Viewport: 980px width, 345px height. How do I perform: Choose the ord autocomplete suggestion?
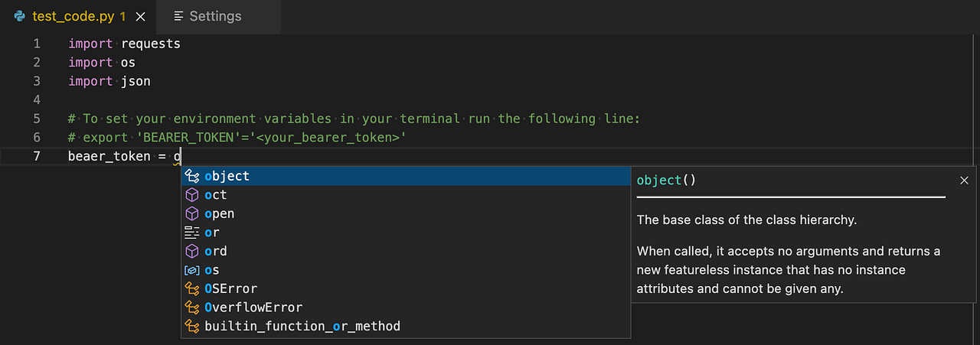tap(216, 251)
